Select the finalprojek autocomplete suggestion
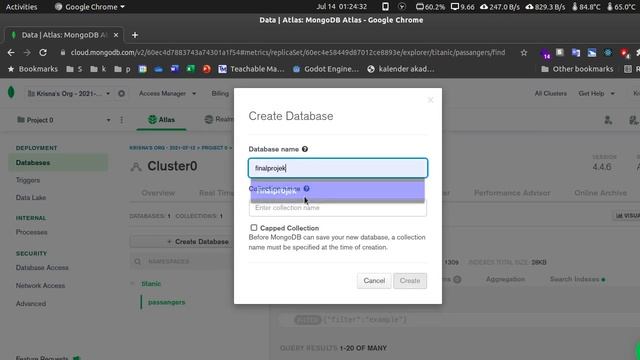This screenshot has height=360, width=640. coord(338,191)
